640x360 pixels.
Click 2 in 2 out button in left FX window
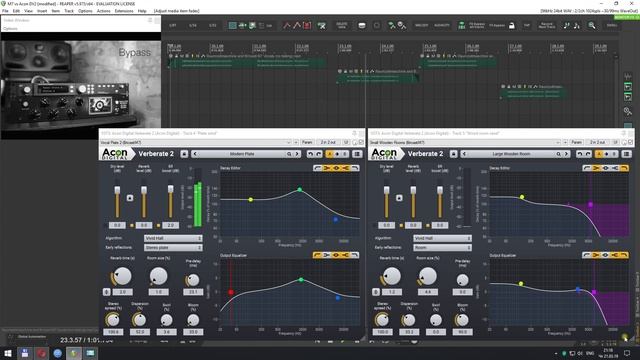coord(328,142)
